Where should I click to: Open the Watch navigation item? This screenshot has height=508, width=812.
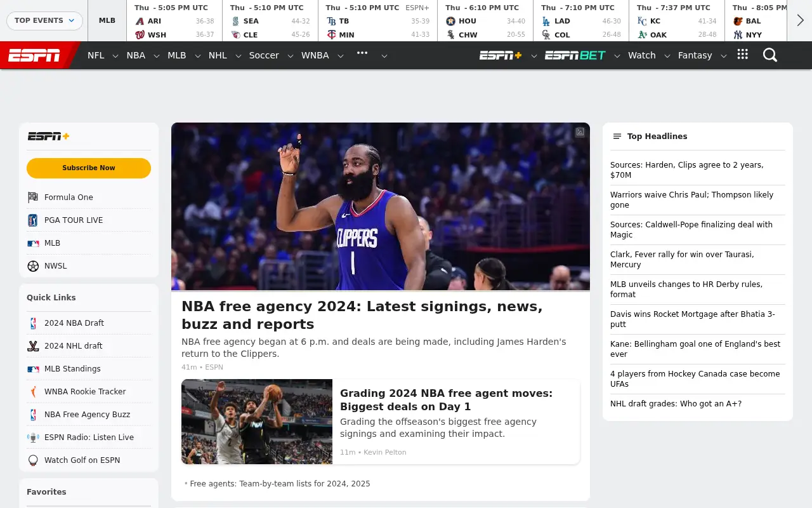pyautogui.click(x=642, y=55)
